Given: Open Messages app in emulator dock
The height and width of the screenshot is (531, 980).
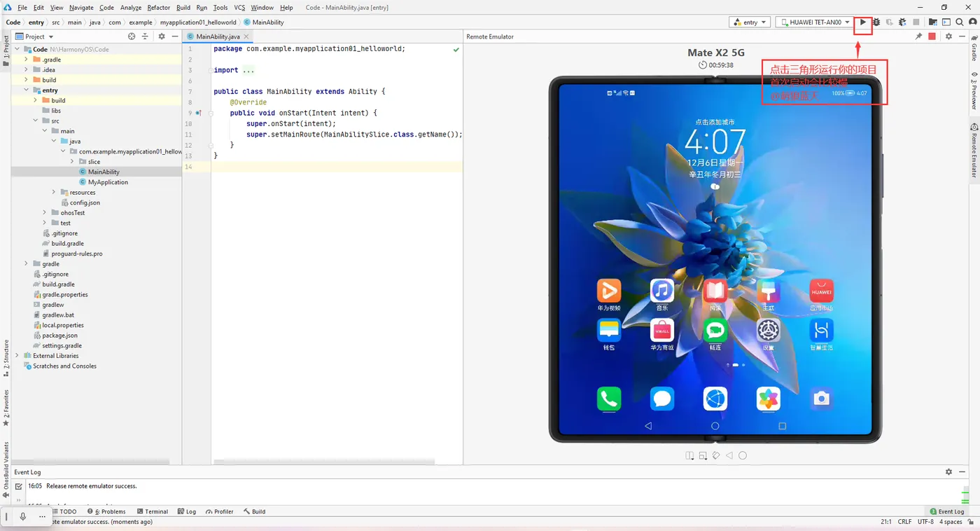Looking at the screenshot, I should pos(662,399).
